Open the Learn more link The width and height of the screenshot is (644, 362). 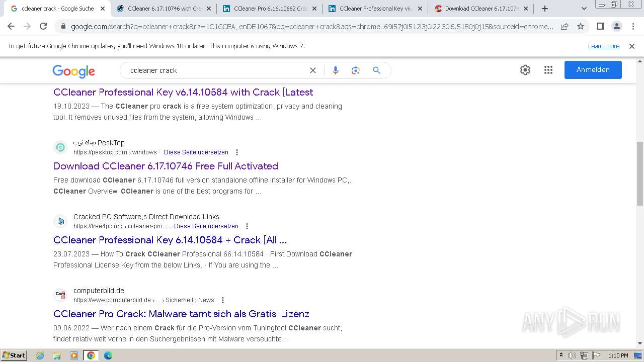click(604, 46)
